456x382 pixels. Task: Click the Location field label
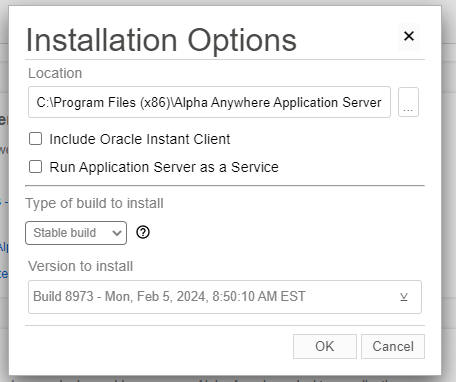coord(55,73)
